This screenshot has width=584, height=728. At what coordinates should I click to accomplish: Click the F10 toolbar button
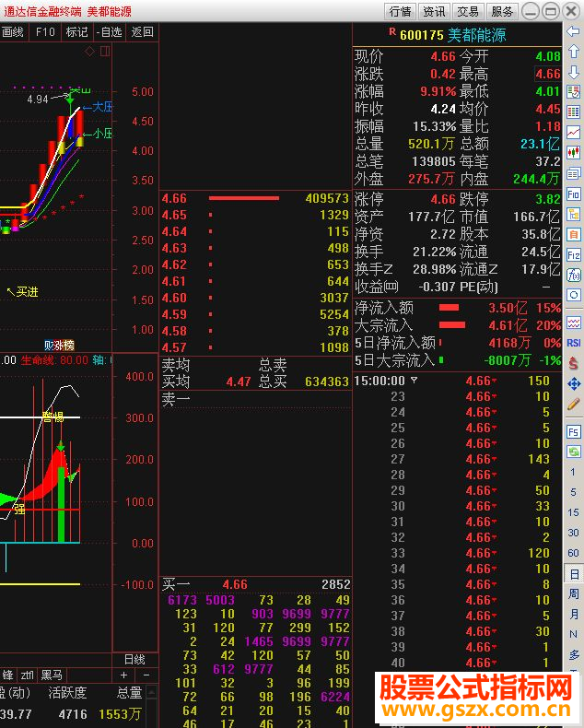coord(45,32)
